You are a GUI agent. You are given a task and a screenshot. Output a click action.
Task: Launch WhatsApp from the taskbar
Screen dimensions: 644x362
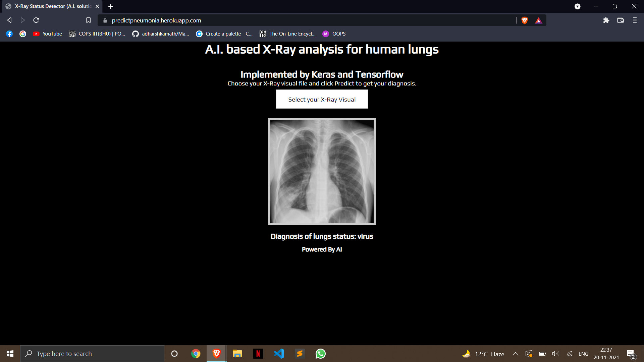[x=320, y=354]
